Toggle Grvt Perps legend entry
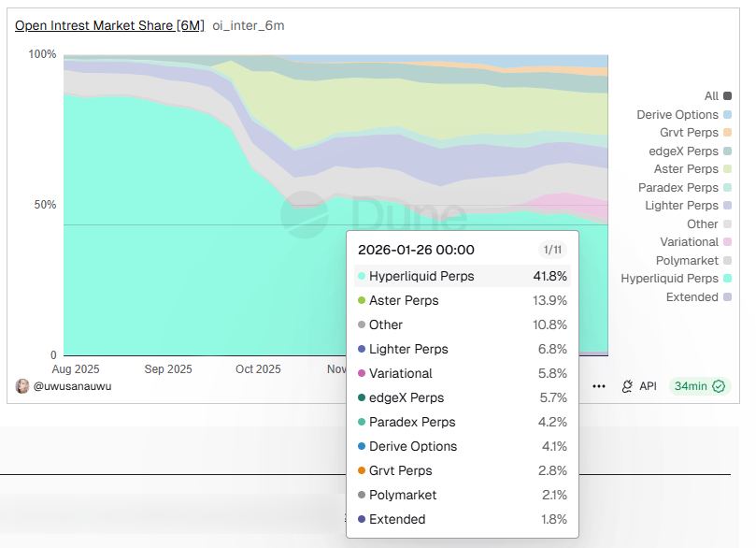The height and width of the screenshot is (548, 756). coord(695,133)
